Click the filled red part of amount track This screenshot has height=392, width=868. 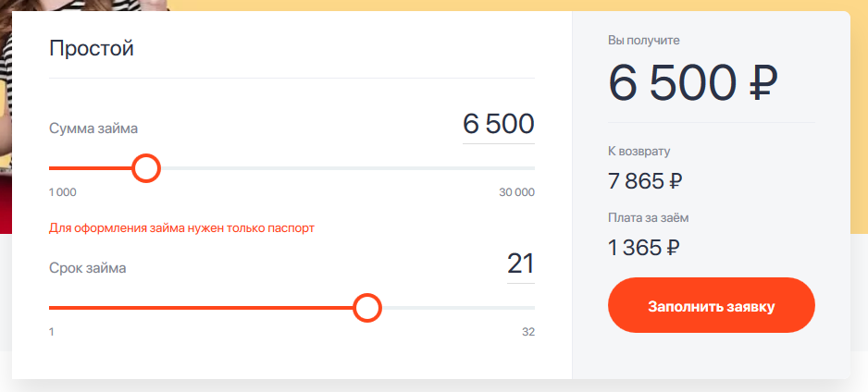click(91, 168)
